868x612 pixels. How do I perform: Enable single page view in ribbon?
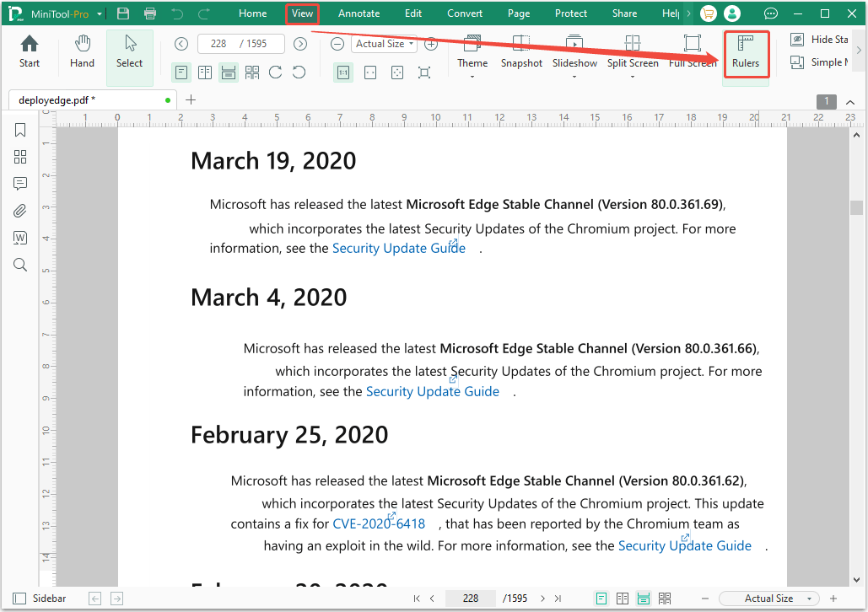pyautogui.click(x=181, y=72)
